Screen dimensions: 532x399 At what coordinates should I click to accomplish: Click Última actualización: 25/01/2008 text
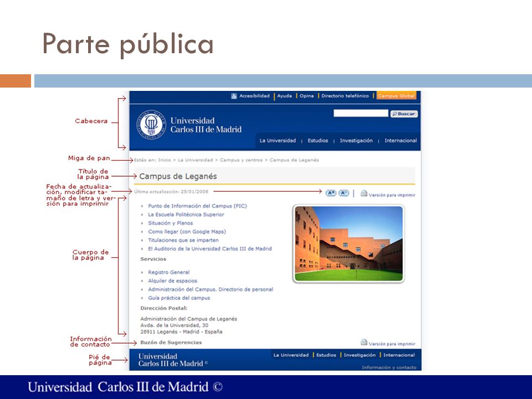171,192
